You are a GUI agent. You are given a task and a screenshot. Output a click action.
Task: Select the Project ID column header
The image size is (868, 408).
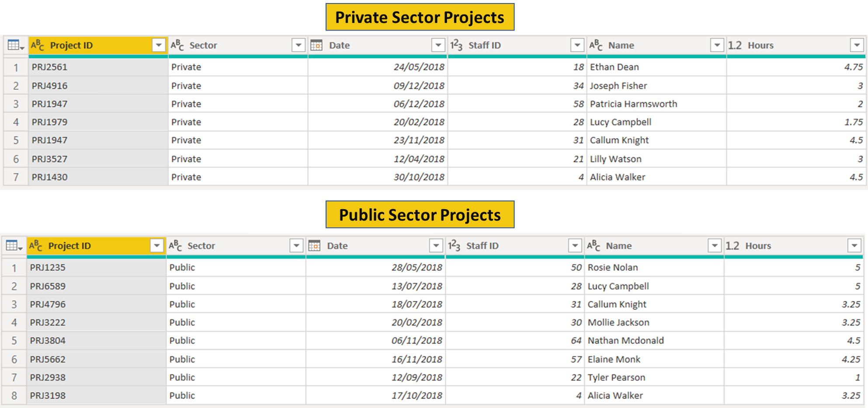click(72, 45)
